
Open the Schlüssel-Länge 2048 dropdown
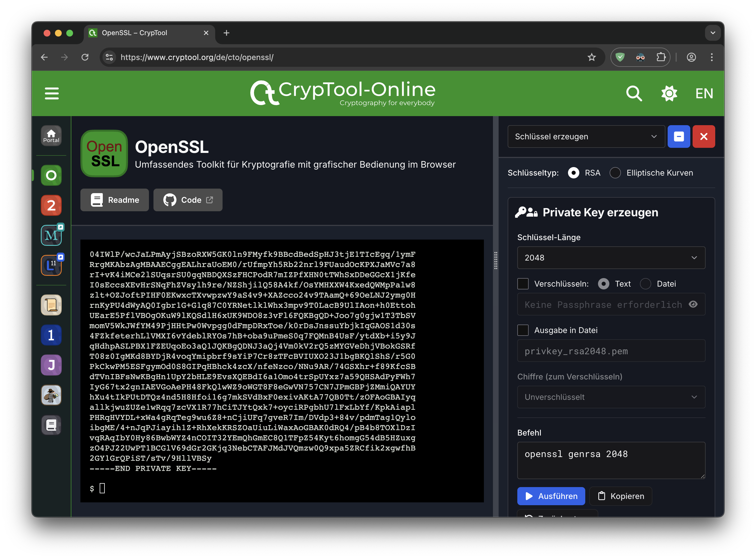(x=611, y=258)
